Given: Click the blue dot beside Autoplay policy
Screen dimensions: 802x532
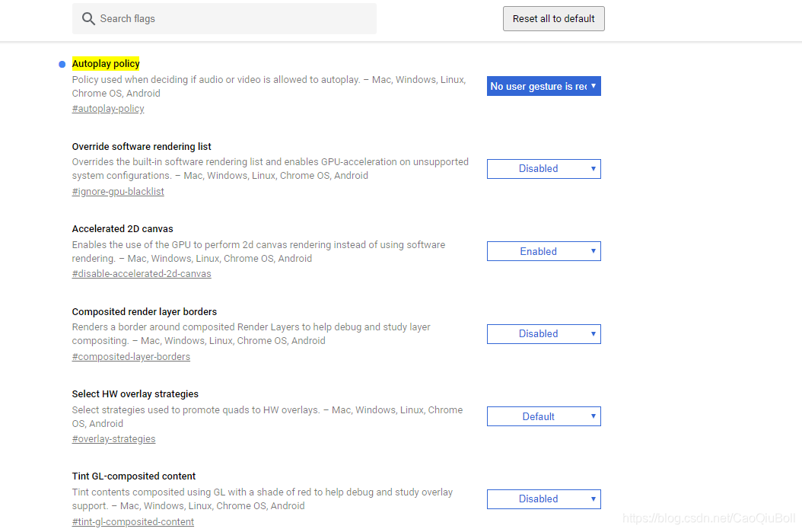Looking at the screenshot, I should tap(62, 64).
